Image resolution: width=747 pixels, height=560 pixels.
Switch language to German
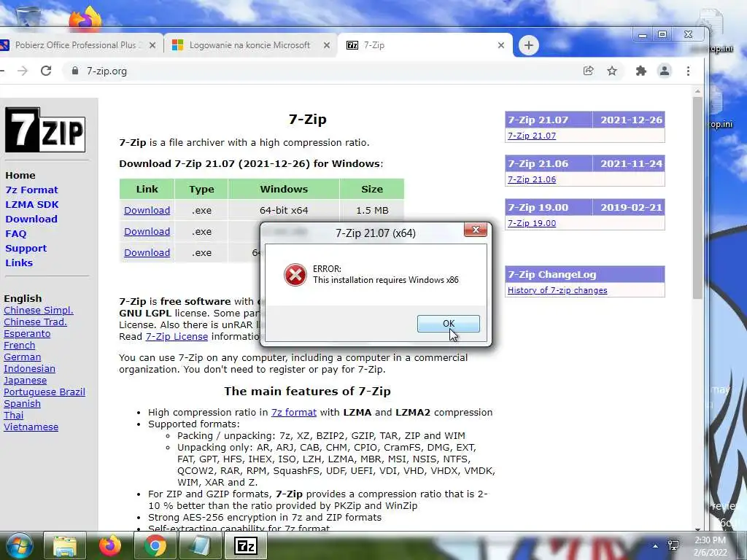point(23,357)
